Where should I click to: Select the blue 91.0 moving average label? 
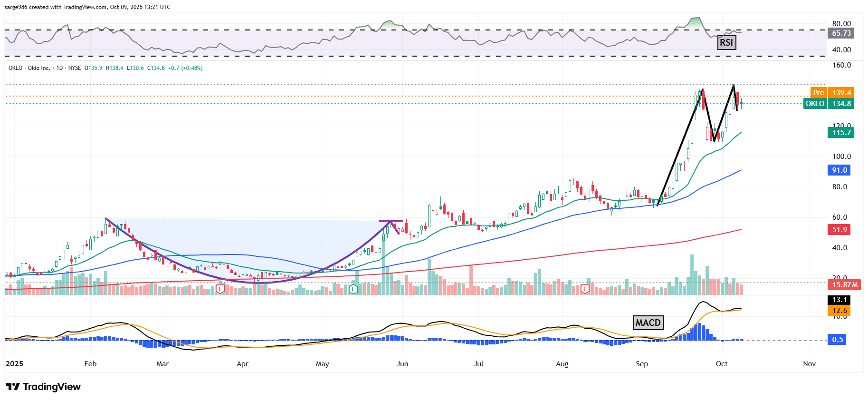(839, 170)
